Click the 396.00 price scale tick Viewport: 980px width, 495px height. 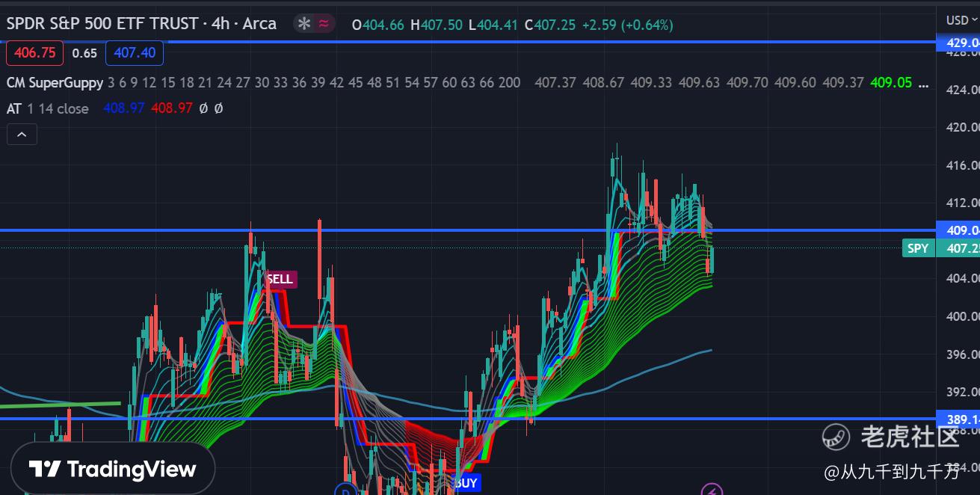pyautogui.click(x=963, y=354)
